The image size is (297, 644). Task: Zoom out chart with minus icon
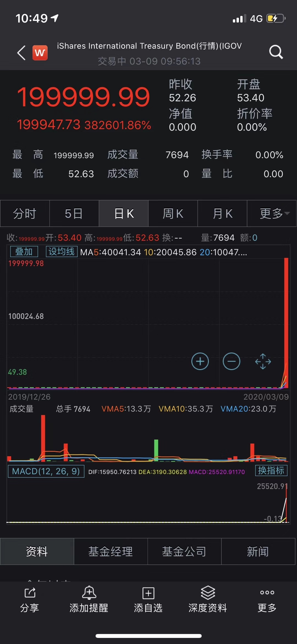pos(231,361)
